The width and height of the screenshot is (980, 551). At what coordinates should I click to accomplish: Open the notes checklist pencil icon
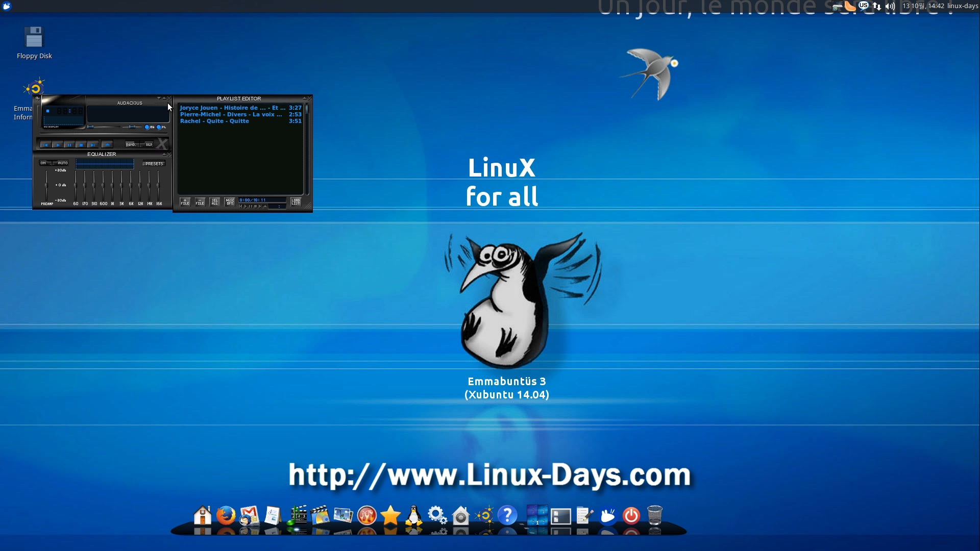584,515
